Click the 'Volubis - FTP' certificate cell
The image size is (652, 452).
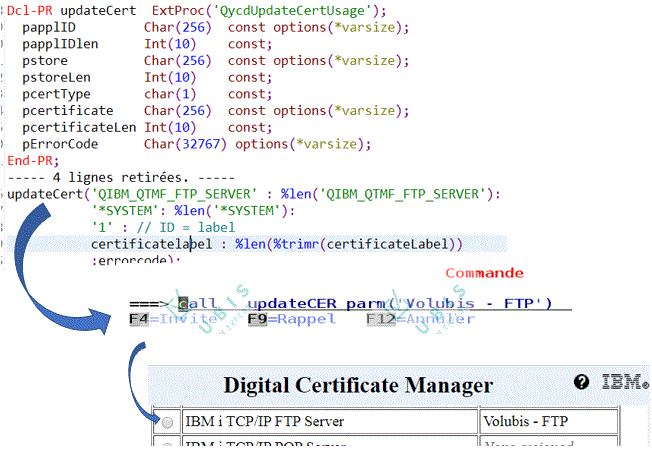pos(548,422)
